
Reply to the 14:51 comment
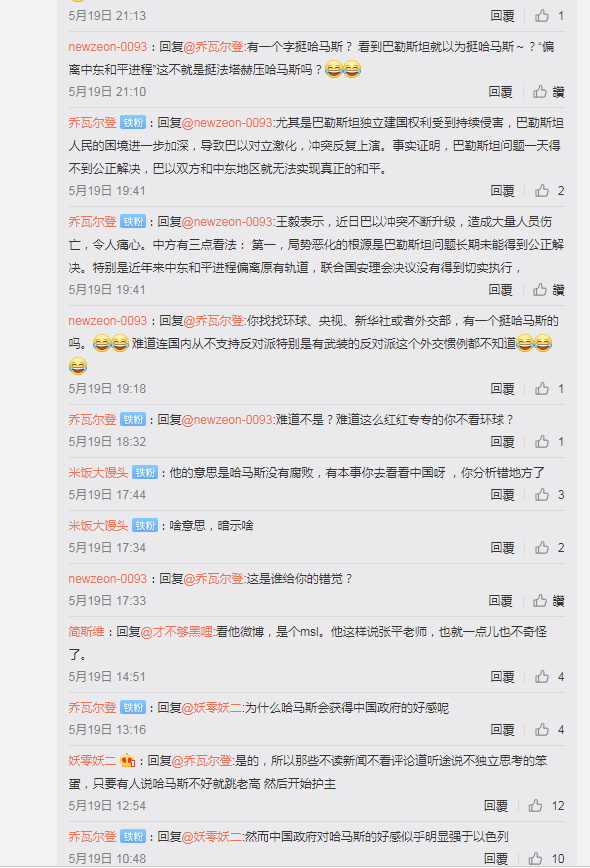pyautogui.click(x=503, y=677)
